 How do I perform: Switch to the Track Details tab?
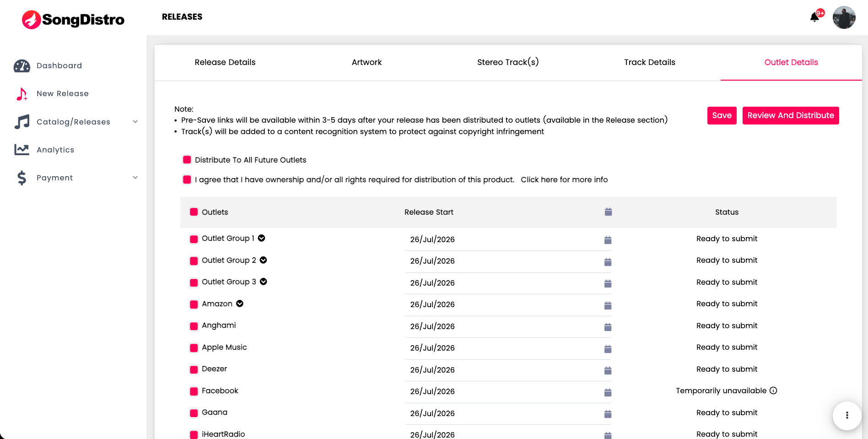649,62
